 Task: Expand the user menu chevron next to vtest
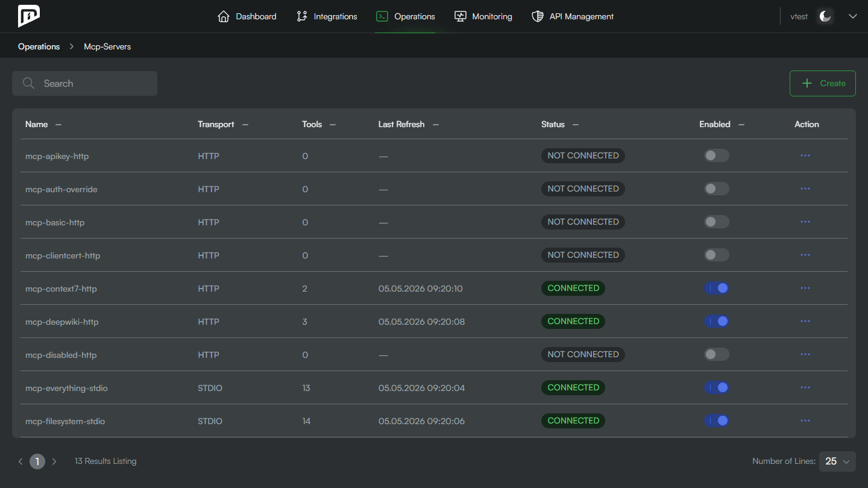tap(852, 16)
